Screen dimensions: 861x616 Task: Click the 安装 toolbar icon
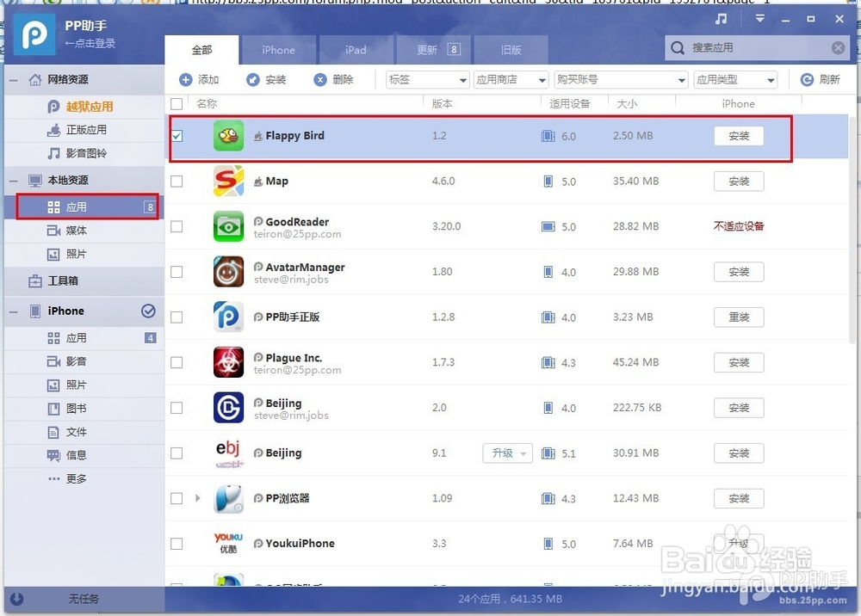[x=253, y=79]
